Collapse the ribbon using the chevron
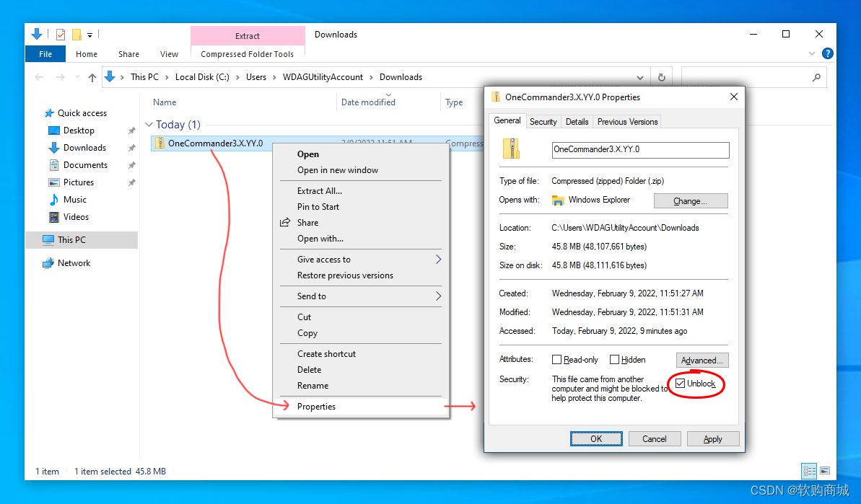The width and height of the screenshot is (861, 504). pos(812,54)
